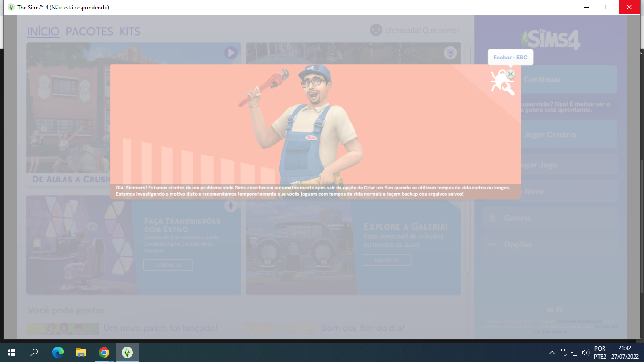Click the 'Explore a Galeria!' title
644x362 pixels.
click(x=406, y=227)
